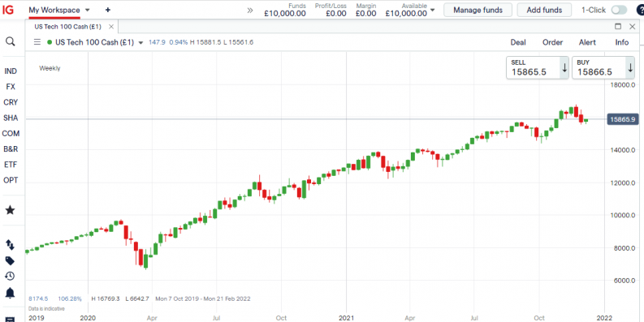
Task: Click the 2020 label on time axis
Action: [88, 318]
